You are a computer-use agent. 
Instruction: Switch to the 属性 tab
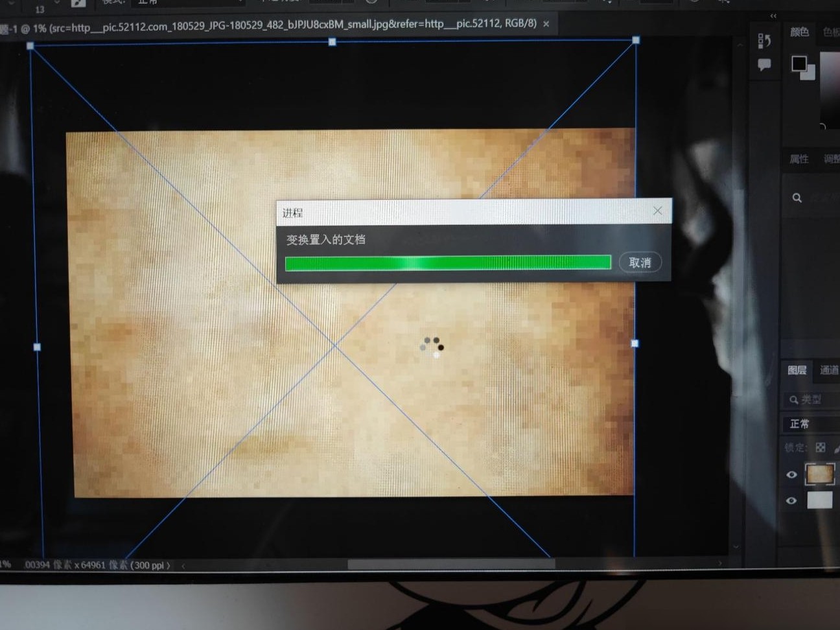click(x=799, y=159)
